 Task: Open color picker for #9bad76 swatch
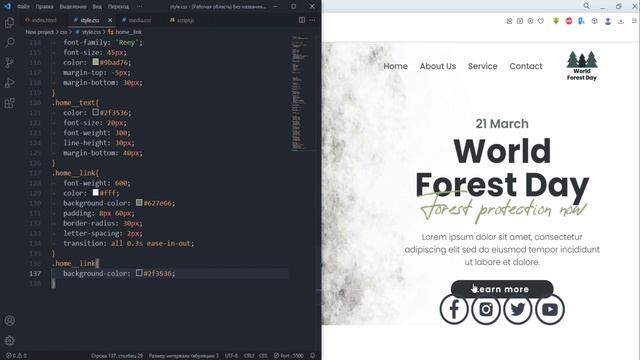pyautogui.click(x=96, y=62)
